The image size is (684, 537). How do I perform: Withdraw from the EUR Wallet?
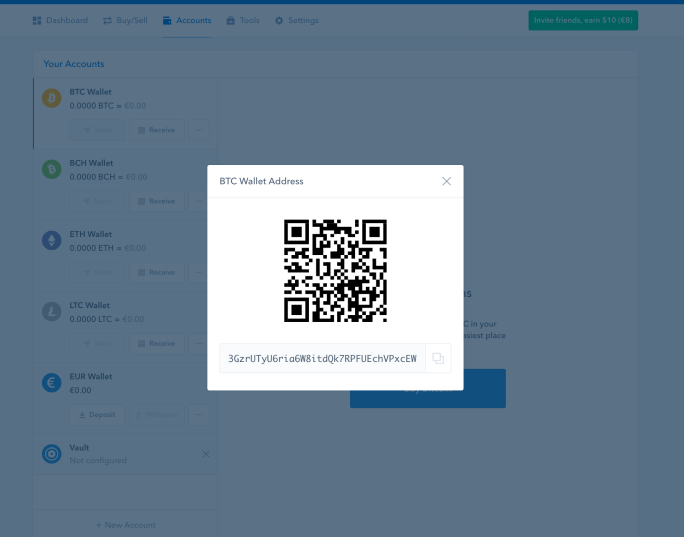pos(157,414)
